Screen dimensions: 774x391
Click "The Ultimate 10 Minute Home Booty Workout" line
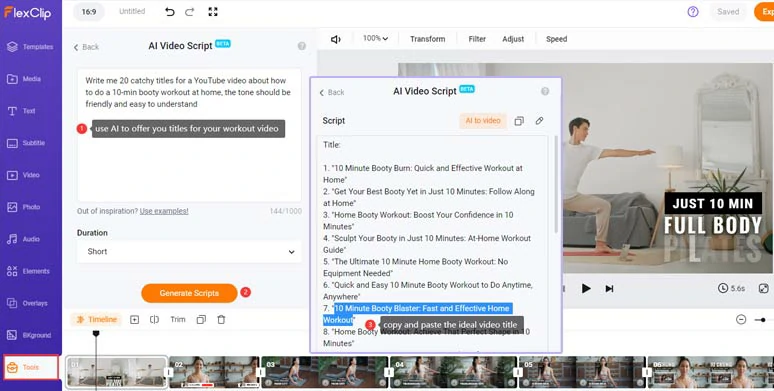[x=415, y=268]
